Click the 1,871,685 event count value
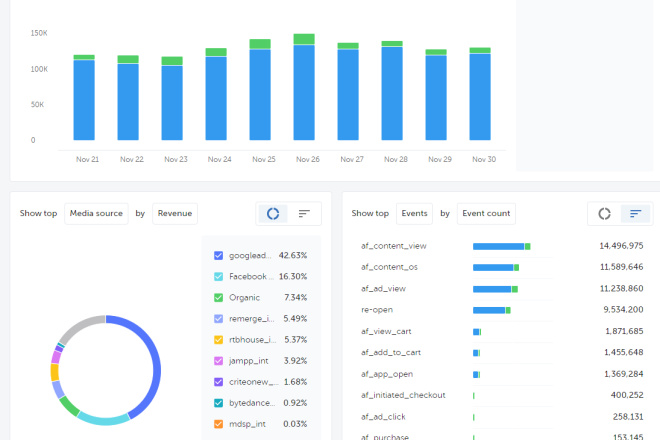Viewport: 660px width, 440px height. [x=624, y=331]
